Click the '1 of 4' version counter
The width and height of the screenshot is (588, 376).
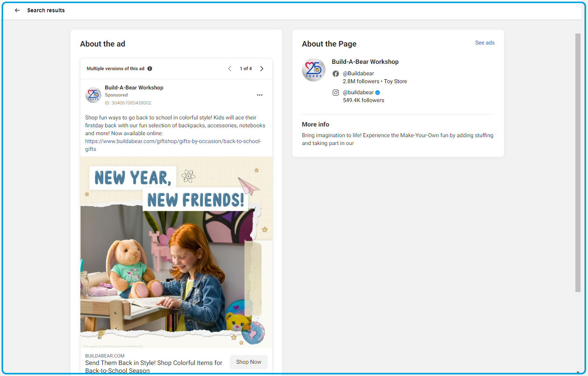pyautogui.click(x=246, y=69)
